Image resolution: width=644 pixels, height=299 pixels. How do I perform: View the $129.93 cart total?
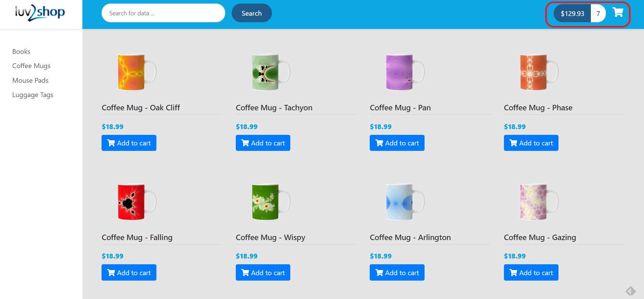coord(572,13)
